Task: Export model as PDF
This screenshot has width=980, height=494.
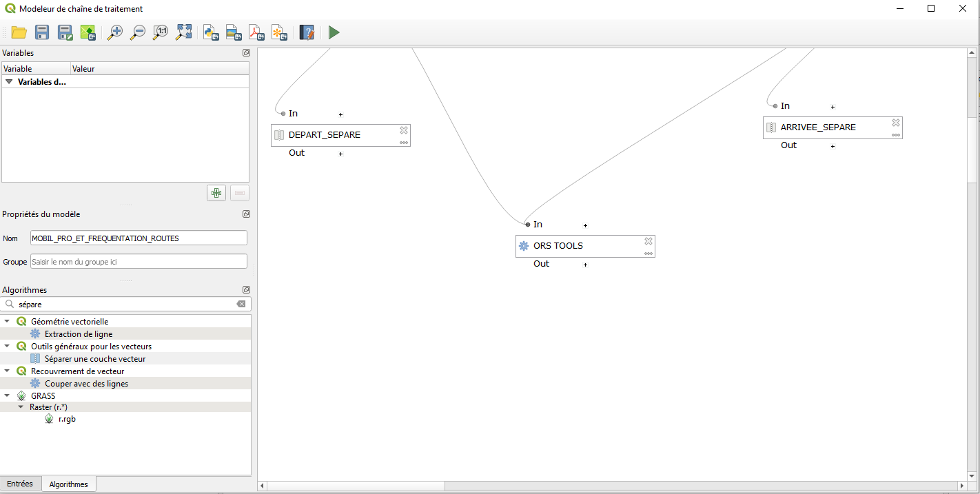Action: (x=256, y=32)
